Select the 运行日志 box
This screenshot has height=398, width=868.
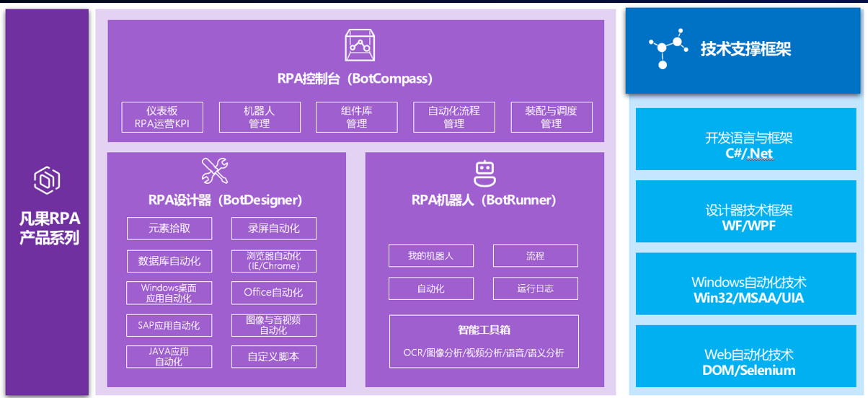pos(536,288)
